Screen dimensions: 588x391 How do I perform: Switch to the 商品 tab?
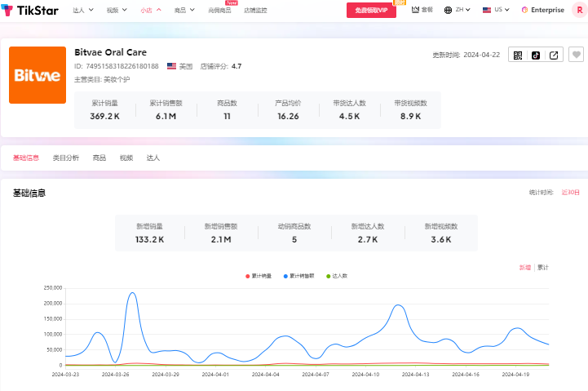[99, 158]
